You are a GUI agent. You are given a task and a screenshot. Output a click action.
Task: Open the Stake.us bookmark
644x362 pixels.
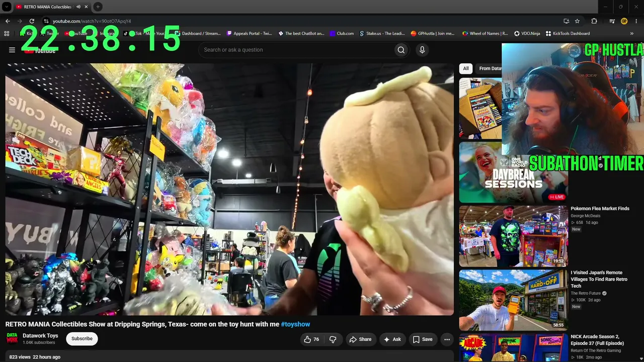click(382, 34)
